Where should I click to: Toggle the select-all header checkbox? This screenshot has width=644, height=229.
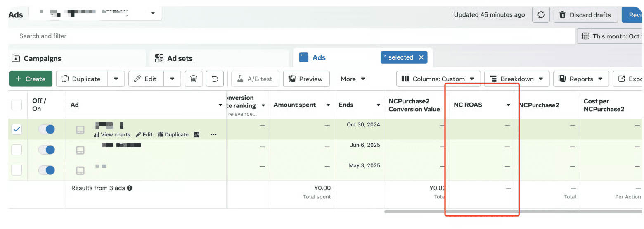pyautogui.click(x=17, y=105)
